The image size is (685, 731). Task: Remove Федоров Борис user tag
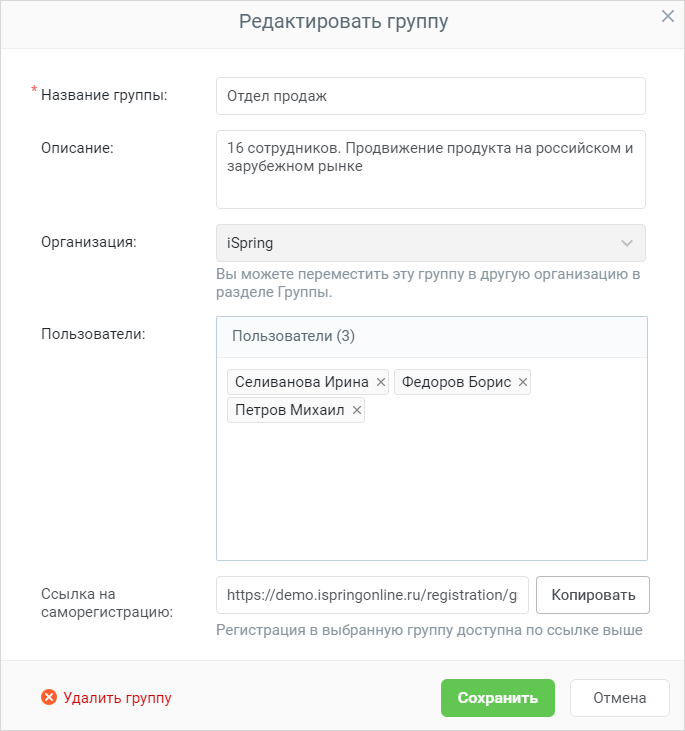[523, 382]
